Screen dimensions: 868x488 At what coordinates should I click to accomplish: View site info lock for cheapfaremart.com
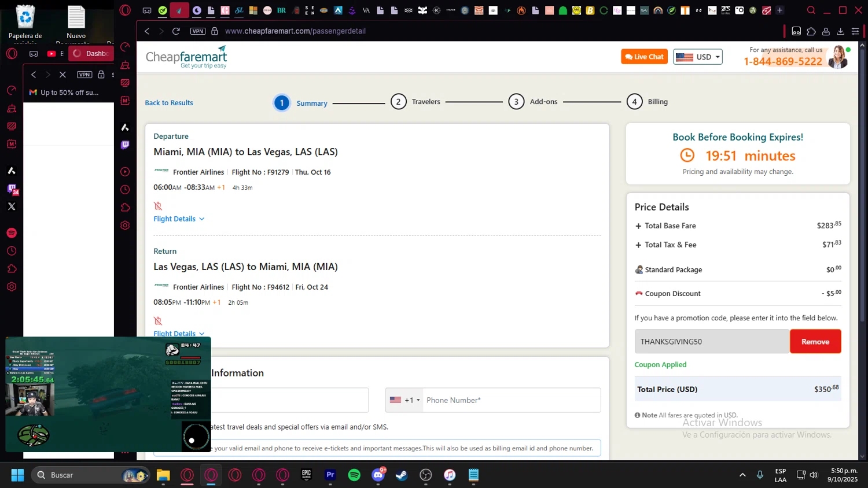tap(215, 31)
